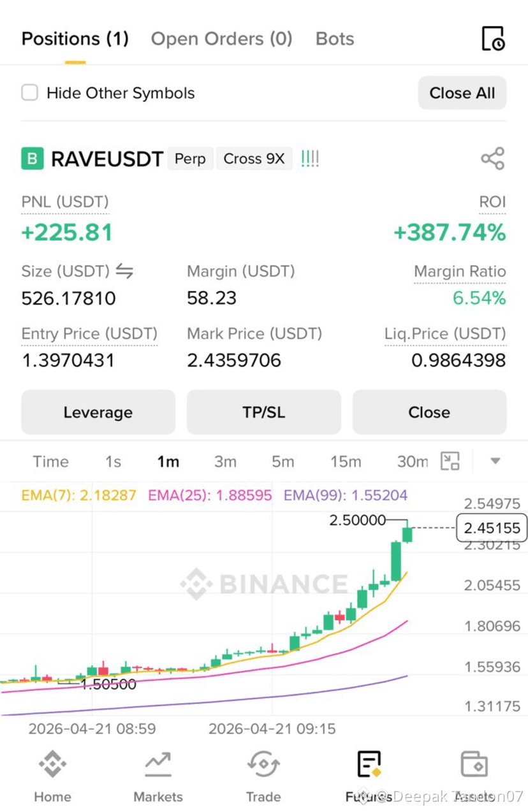528x812 pixels.
Task: Open the Assets wallet icon in the bottom bar
Action: pyautogui.click(x=474, y=764)
